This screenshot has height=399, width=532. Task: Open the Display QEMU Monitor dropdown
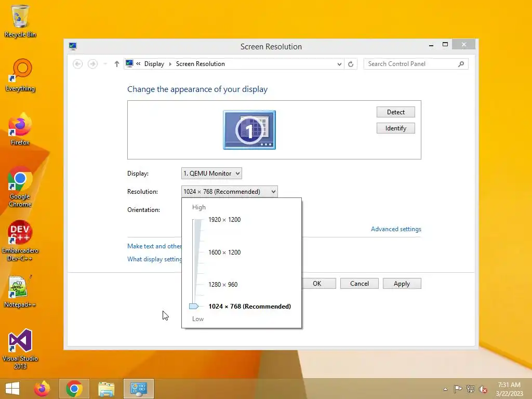pos(212,174)
